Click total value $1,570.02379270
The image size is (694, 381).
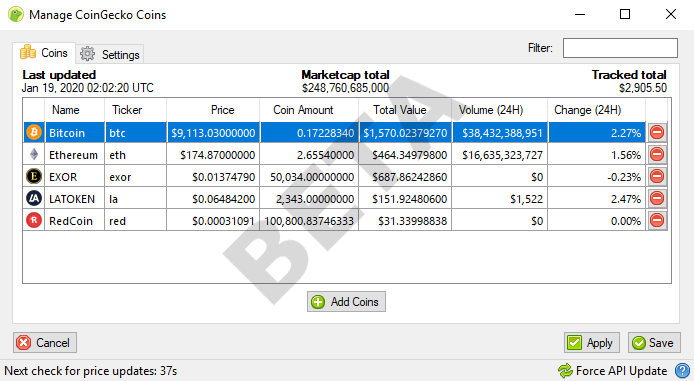(405, 133)
